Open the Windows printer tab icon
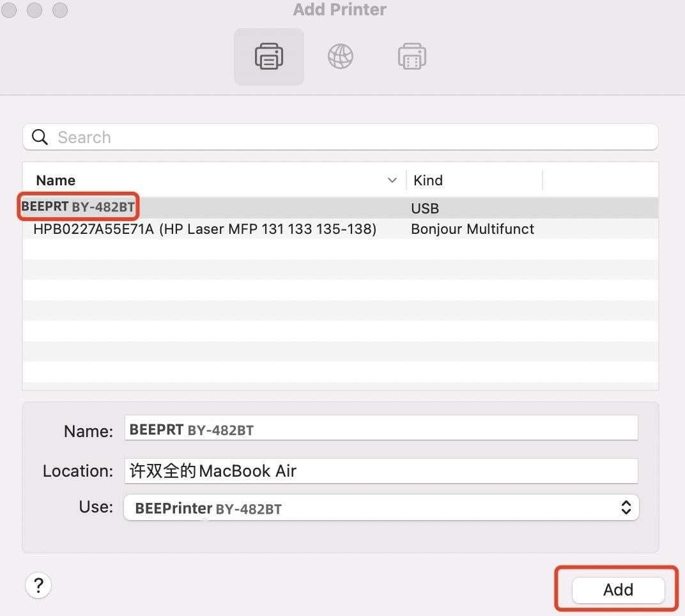This screenshot has height=616, width=685. tap(412, 56)
